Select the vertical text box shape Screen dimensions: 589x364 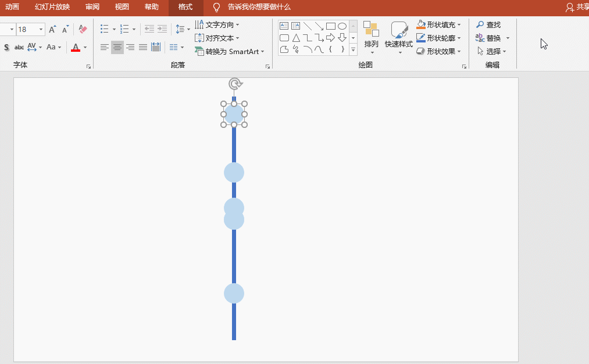pos(296,26)
